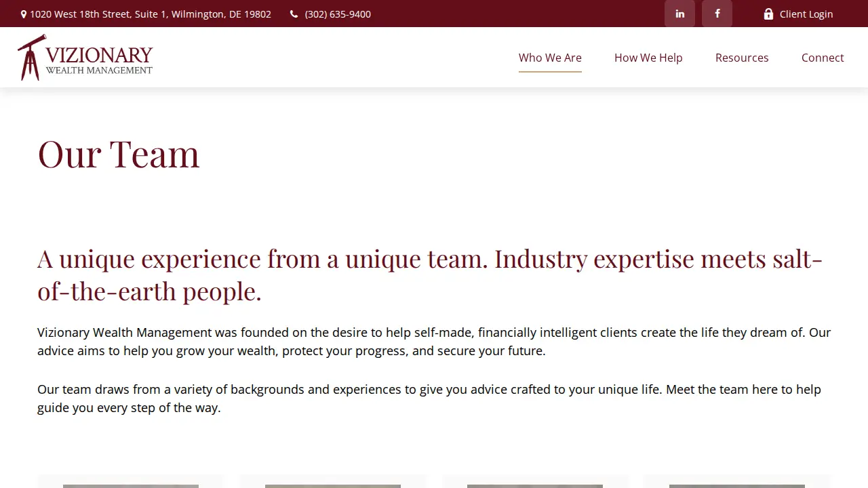Image resolution: width=868 pixels, height=488 pixels.
Task: Click the Our Team page heading
Action: tap(119, 153)
